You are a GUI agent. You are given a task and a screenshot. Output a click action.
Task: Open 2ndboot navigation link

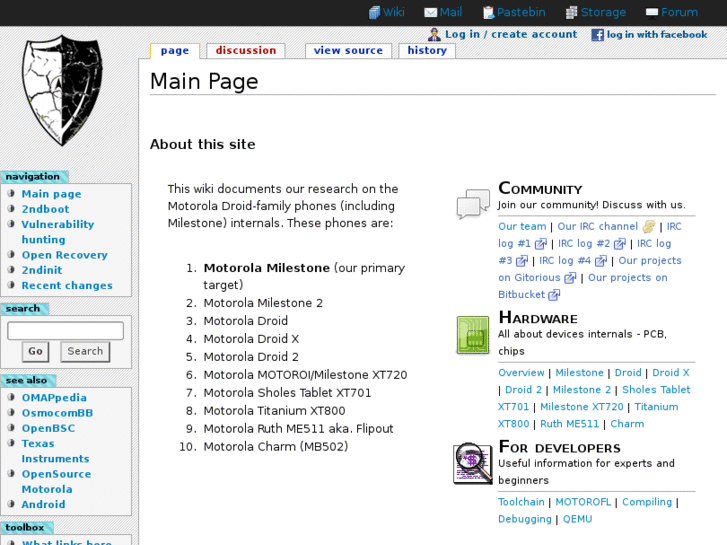[x=45, y=209]
